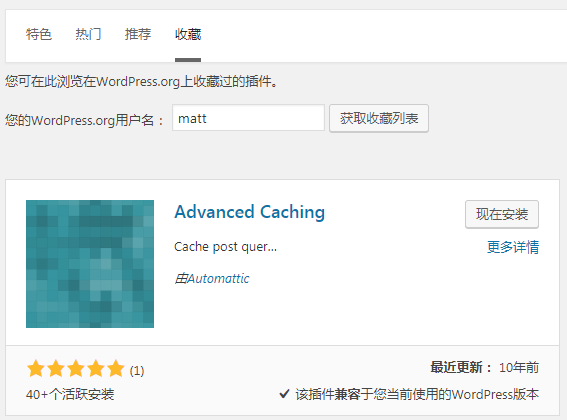Image resolution: width=567 pixels, height=420 pixels.
Task: Click the second rating star
Action: 56,369
